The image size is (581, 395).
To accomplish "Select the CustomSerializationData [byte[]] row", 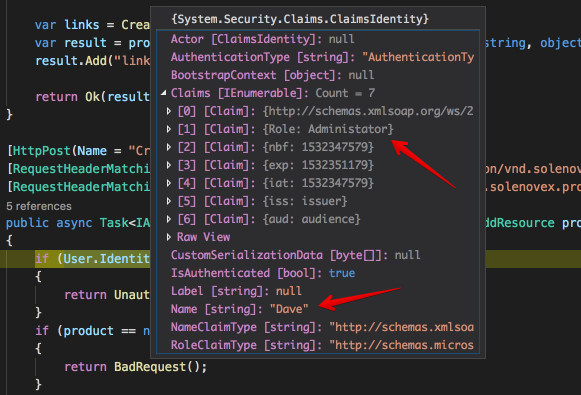I will point(318,255).
